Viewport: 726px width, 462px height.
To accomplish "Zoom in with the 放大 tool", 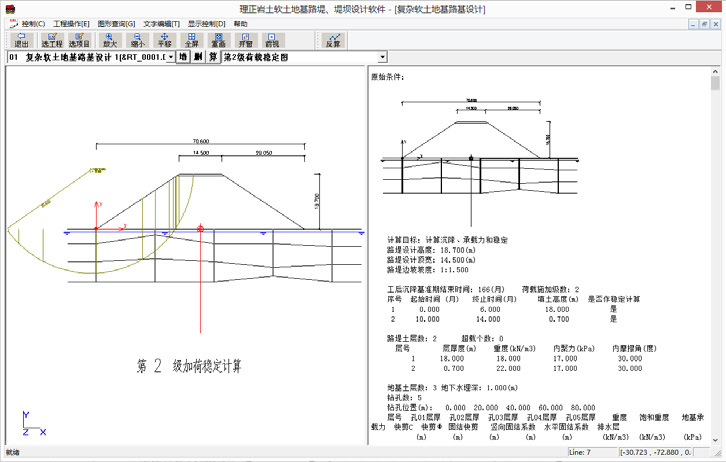I will click(110, 40).
